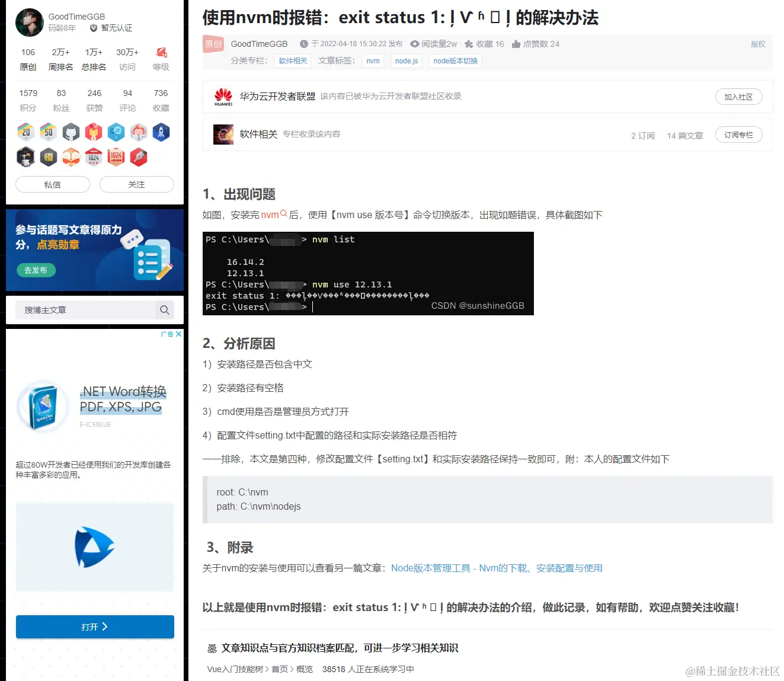Click the 软件相关 column thumbnail
The image size is (784, 681).
223,135
